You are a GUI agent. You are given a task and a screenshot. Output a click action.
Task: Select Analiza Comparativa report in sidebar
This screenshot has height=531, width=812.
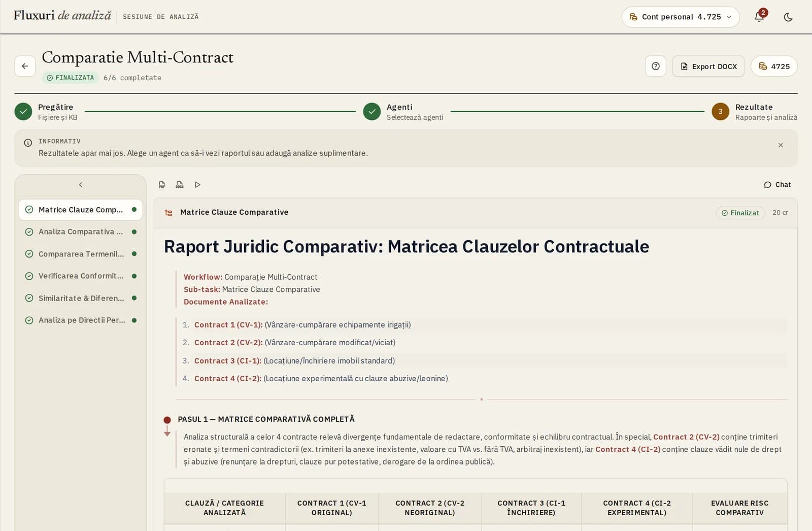pyautogui.click(x=81, y=231)
